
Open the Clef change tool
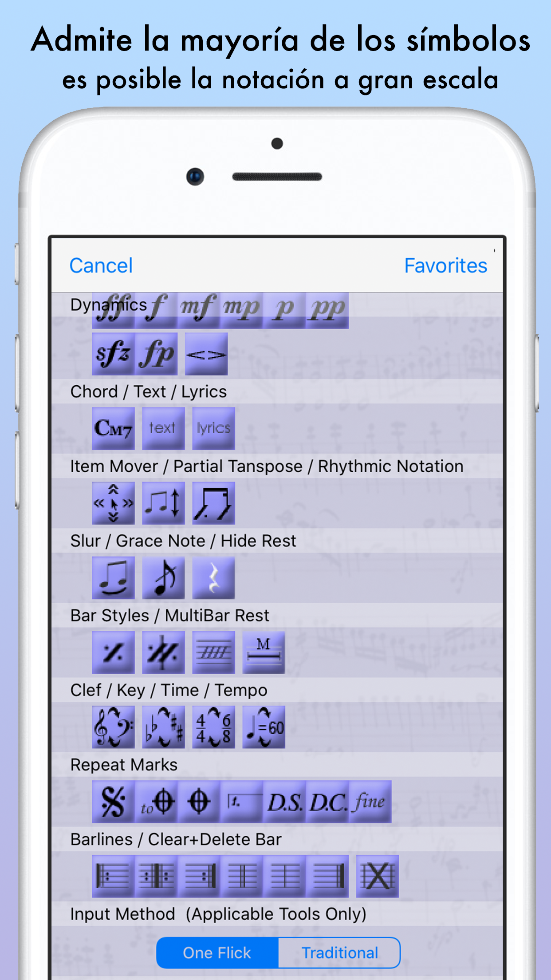pyautogui.click(x=113, y=727)
